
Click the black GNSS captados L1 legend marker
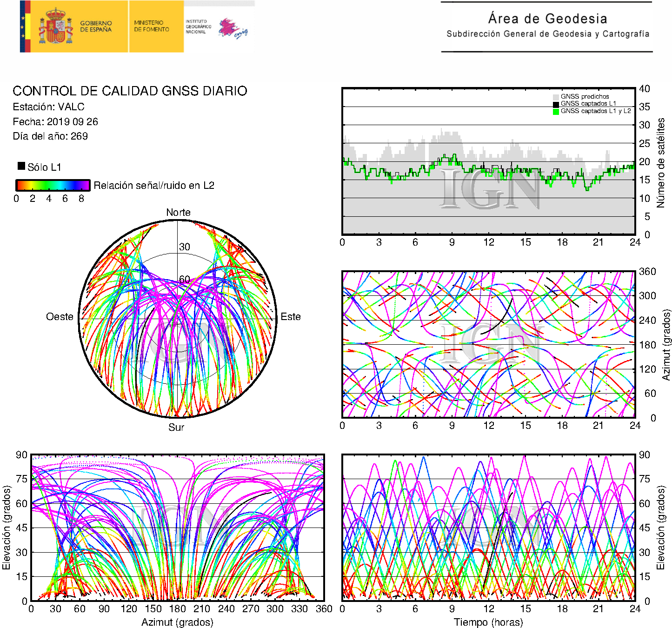(556, 104)
